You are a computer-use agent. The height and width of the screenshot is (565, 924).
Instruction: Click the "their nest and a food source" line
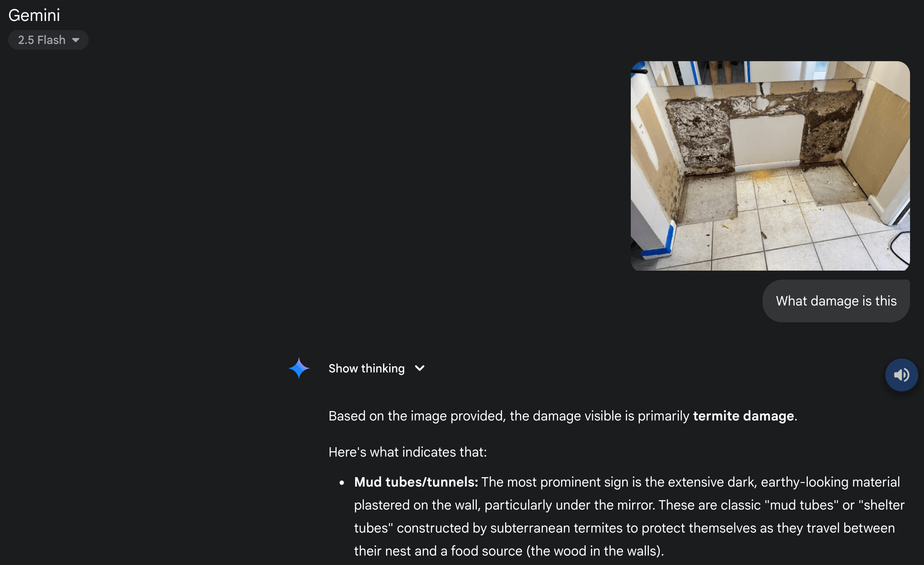click(438, 551)
